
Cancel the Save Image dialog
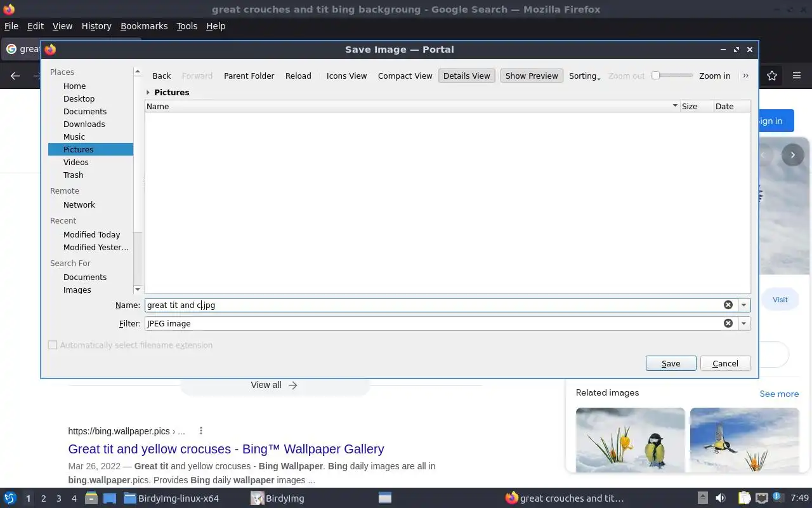(725, 364)
